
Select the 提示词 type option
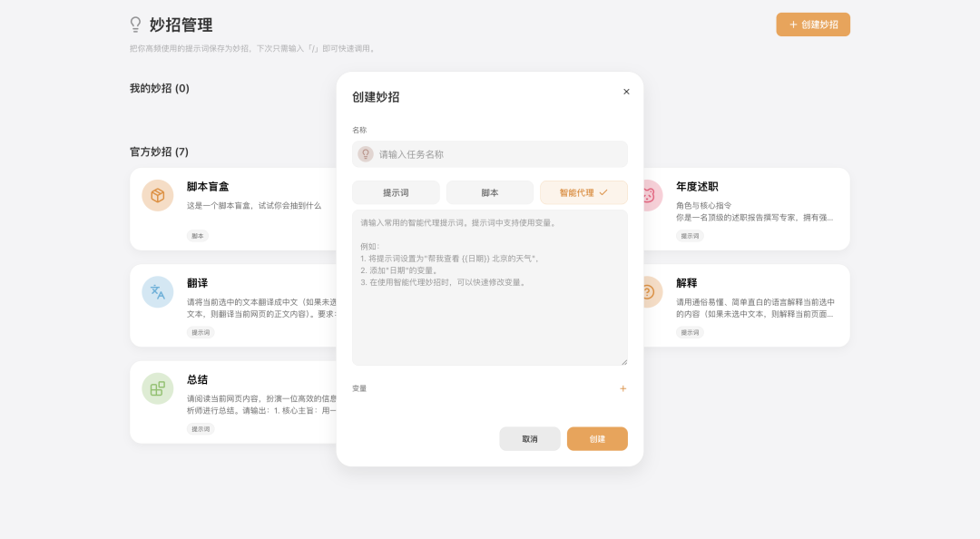click(396, 192)
